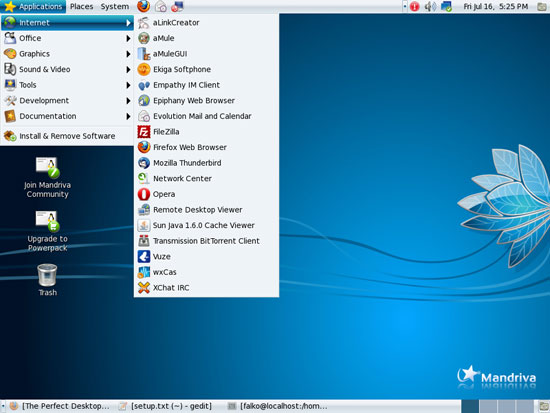This screenshot has width=550, height=413.
Task: Open the System menu
Action: (x=114, y=6)
